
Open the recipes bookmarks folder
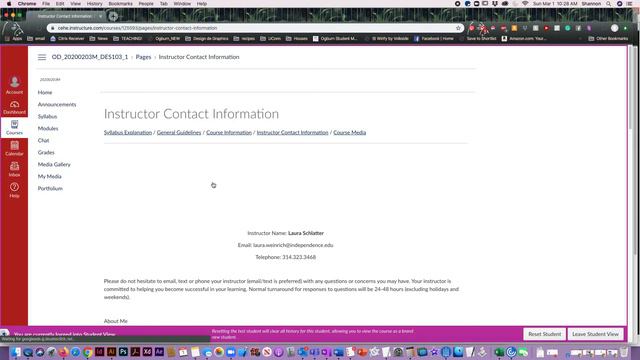tap(244, 39)
